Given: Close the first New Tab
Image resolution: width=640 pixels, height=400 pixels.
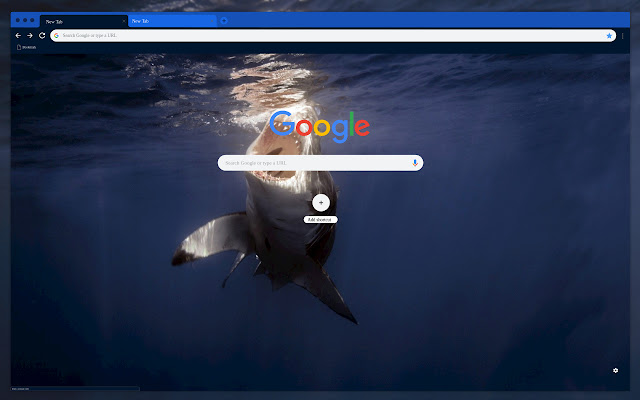Looking at the screenshot, I should pos(124,21).
